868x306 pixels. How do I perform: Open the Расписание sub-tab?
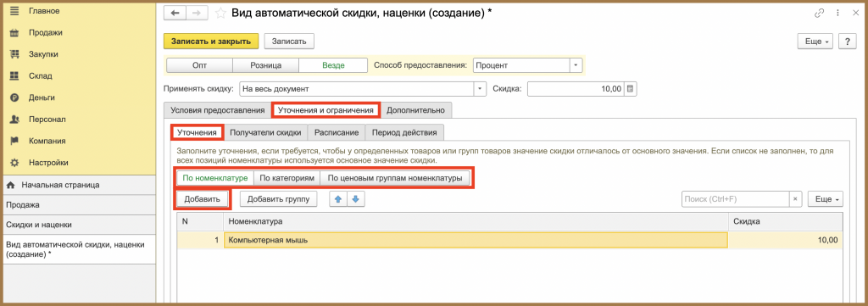click(337, 132)
